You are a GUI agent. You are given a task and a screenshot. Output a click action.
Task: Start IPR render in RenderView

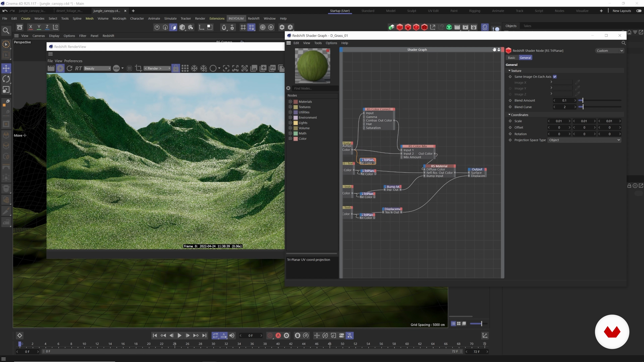coord(60,68)
